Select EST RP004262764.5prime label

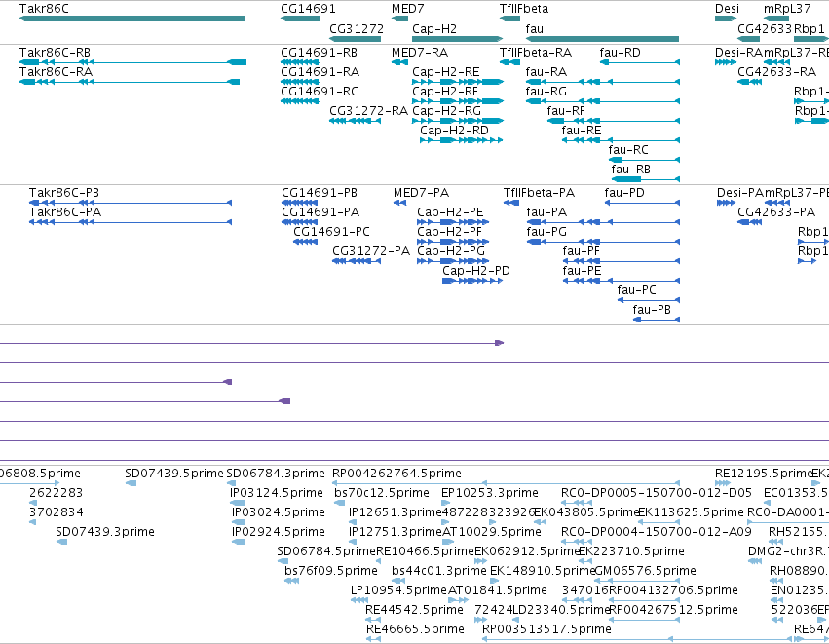click(x=396, y=474)
